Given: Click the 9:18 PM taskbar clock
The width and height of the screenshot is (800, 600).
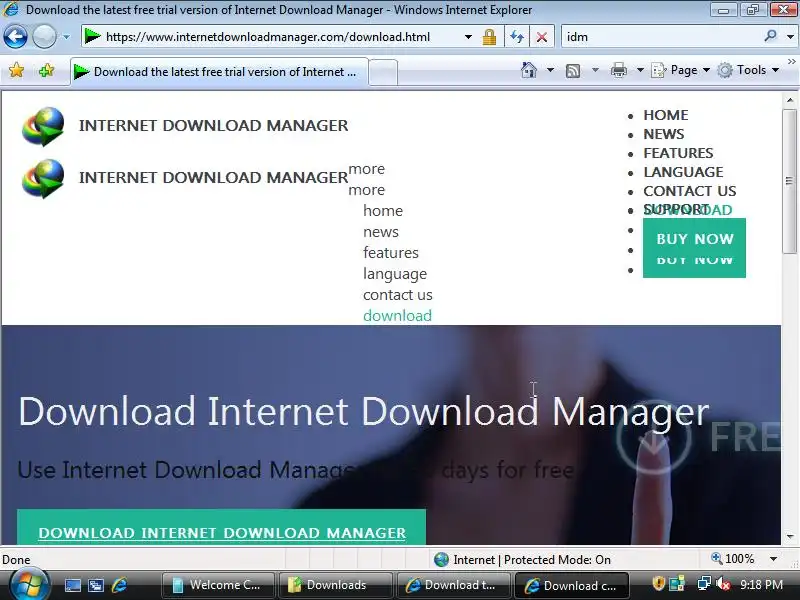Looking at the screenshot, I should click(x=761, y=585).
